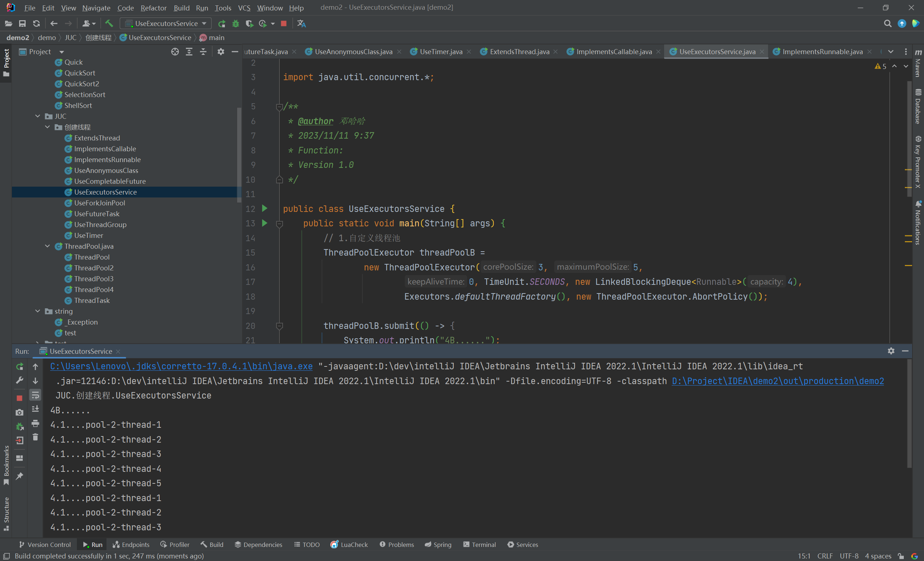The height and width of the screenshot is (561, 924).
Task: Switch to ExtendsThread.java tab
Action: (x=519, y=52)
